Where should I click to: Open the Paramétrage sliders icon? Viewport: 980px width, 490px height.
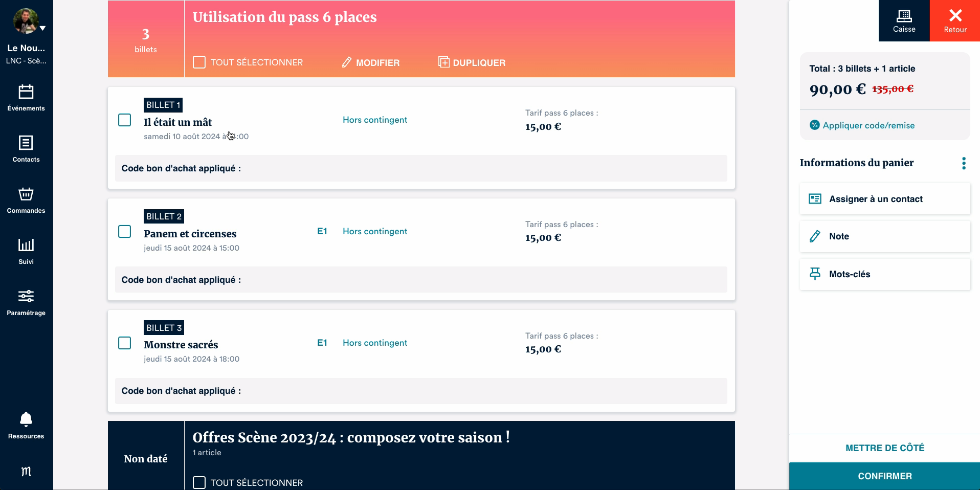pos(26,296)
